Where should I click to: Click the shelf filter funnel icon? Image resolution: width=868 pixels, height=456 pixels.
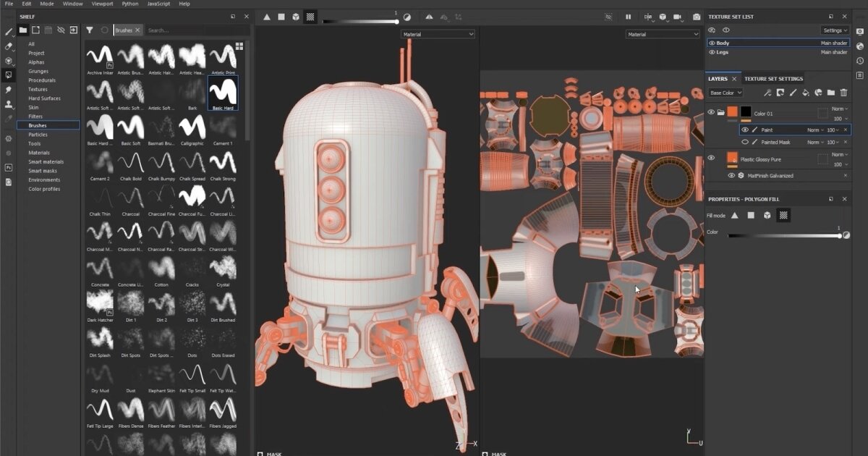tap(90, 30)
